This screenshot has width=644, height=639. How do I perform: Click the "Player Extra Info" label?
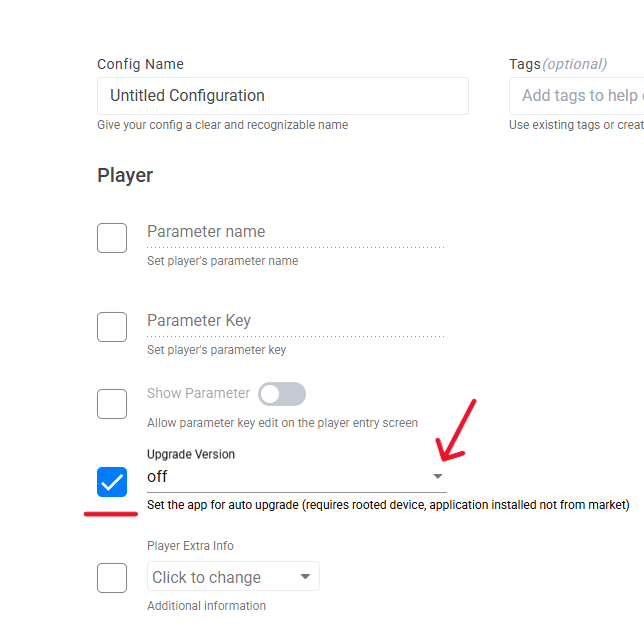click(x=190, y=546)
